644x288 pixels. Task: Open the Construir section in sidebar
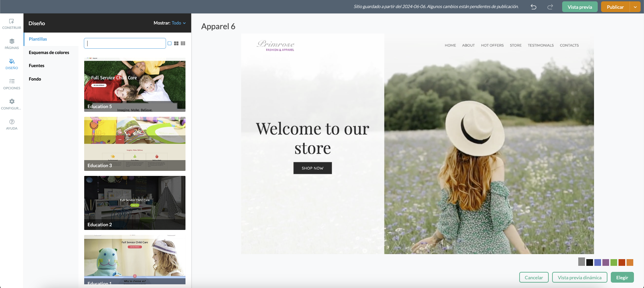pyautogui.click(x=12, y=23)
